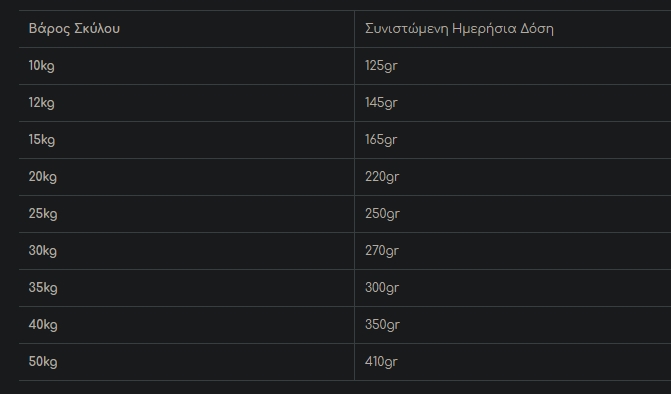Click the 350gr daily dose value
671x394 pixels.
click(x=382, y=325)
